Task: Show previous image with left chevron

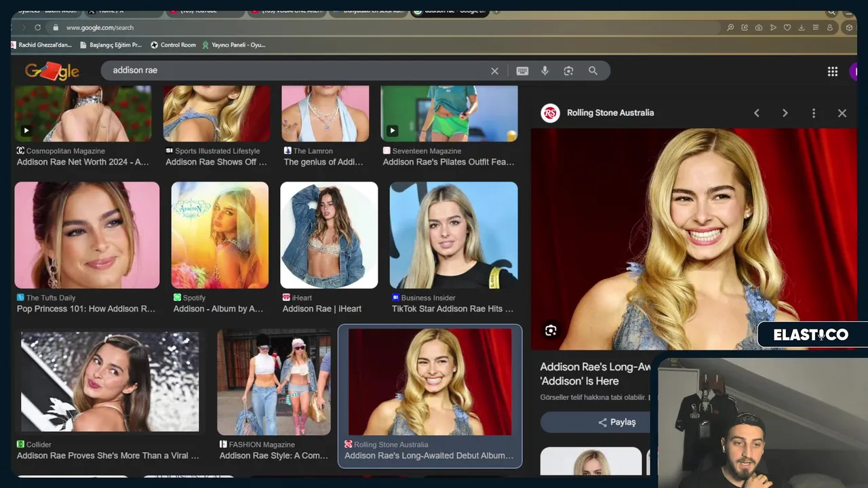Action: (x=757, y=113)
